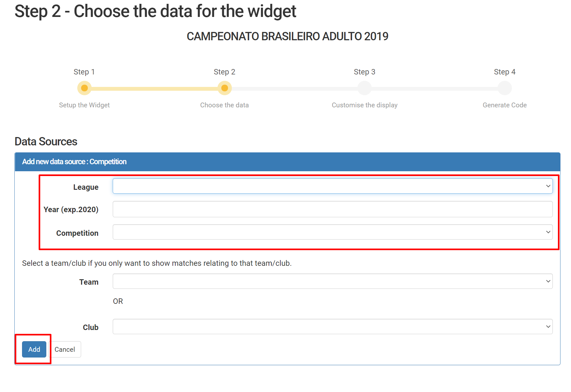Expand the Team dropdown list
Screen dimensions: 571x392
click(x=332, y=281)
